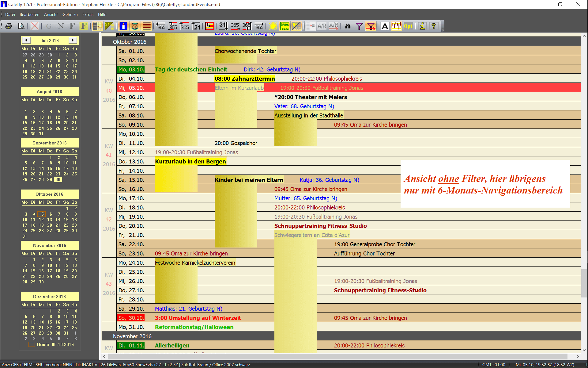
Task: Expand the toolbar overflow arrow
Action: pyautogui.click(x=443, y=30)
